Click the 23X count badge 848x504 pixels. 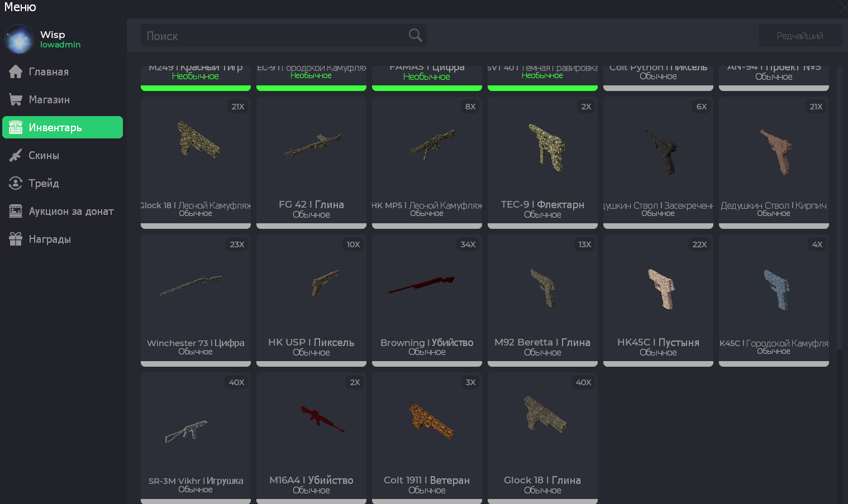(237, 244)
